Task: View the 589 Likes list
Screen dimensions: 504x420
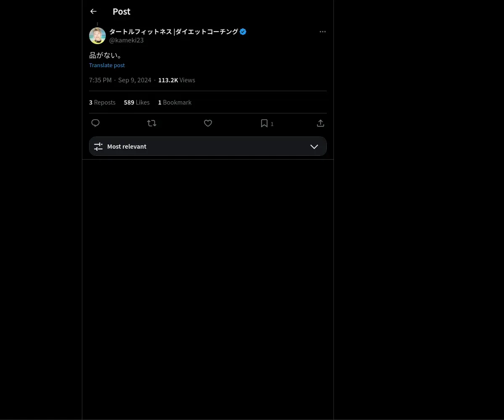Action: 136,102
